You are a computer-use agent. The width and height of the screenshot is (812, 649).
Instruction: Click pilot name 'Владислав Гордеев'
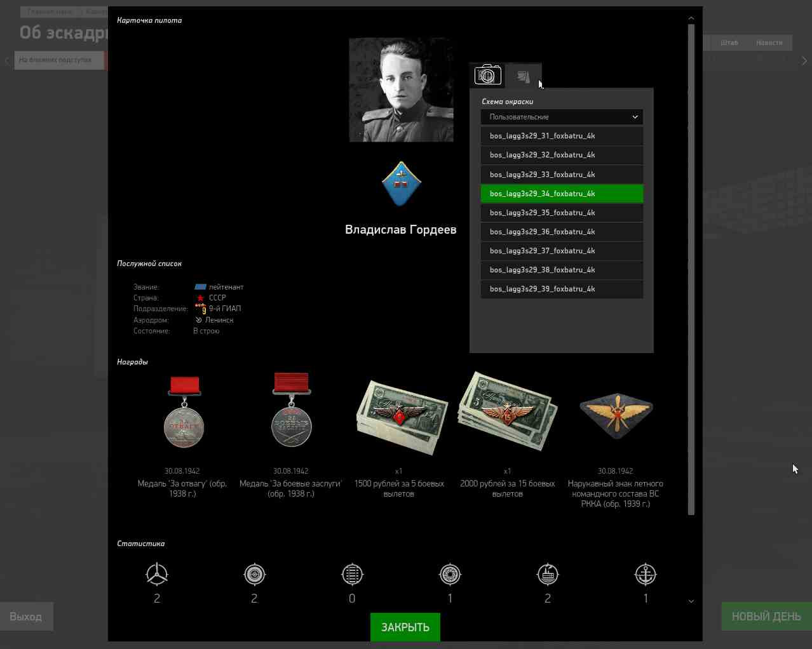pos(401,229)
